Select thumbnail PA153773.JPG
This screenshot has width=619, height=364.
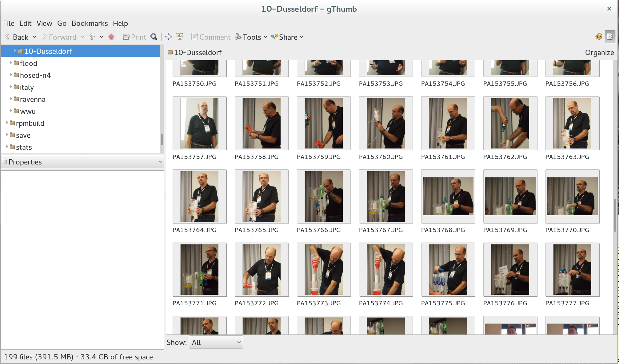click(x=324, y=270)
